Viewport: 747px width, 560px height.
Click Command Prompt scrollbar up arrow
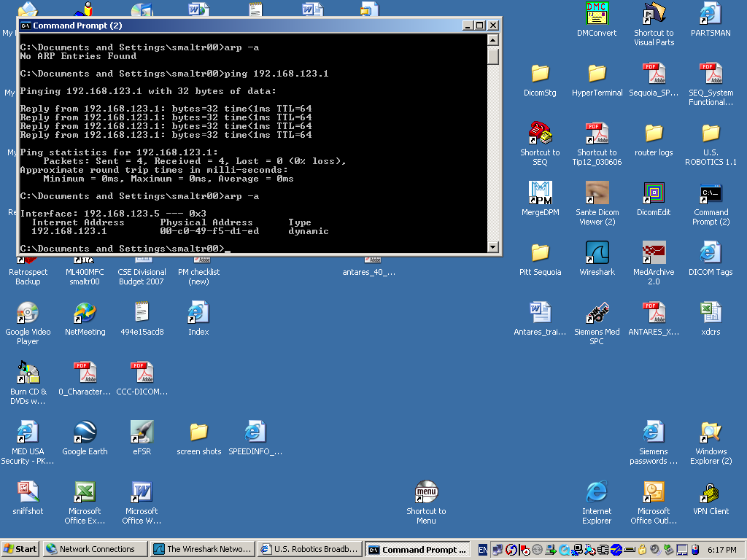point(493,40)
